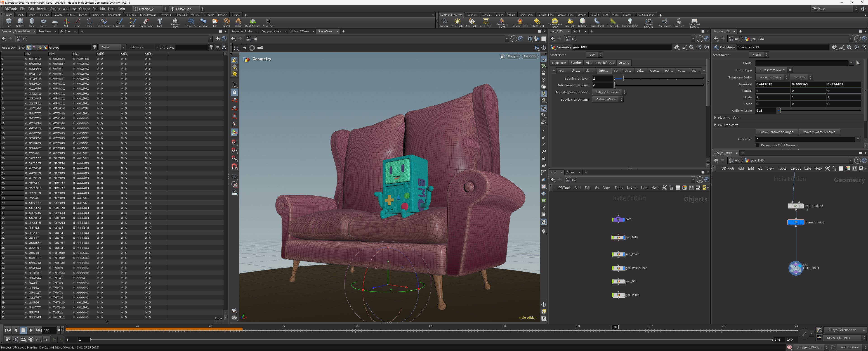Select the L-System shelf tool
The height and width of the screenshot is (351, 868).
pyautogui.click(x=191, y=23)
